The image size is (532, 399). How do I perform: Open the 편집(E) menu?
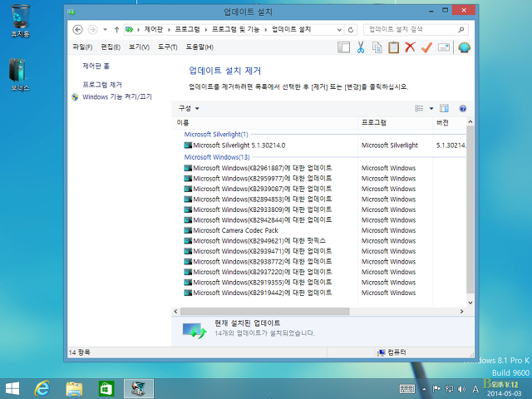click(111, 47)
